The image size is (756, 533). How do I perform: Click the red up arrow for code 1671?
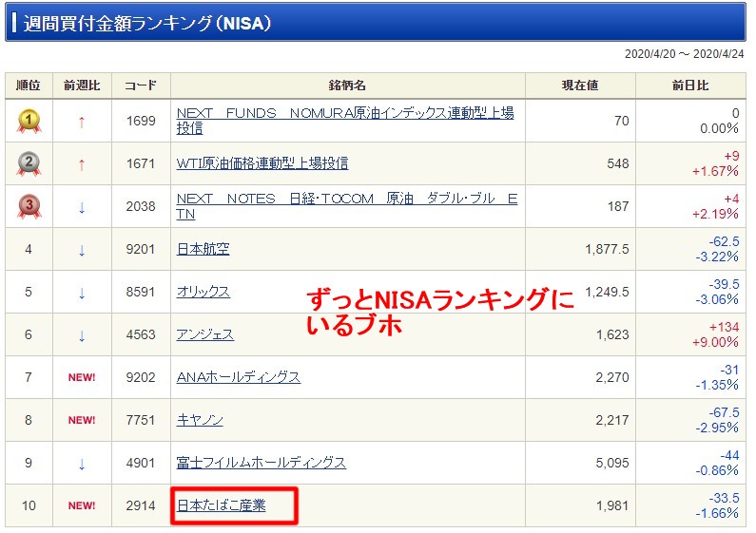coord(82,165)
